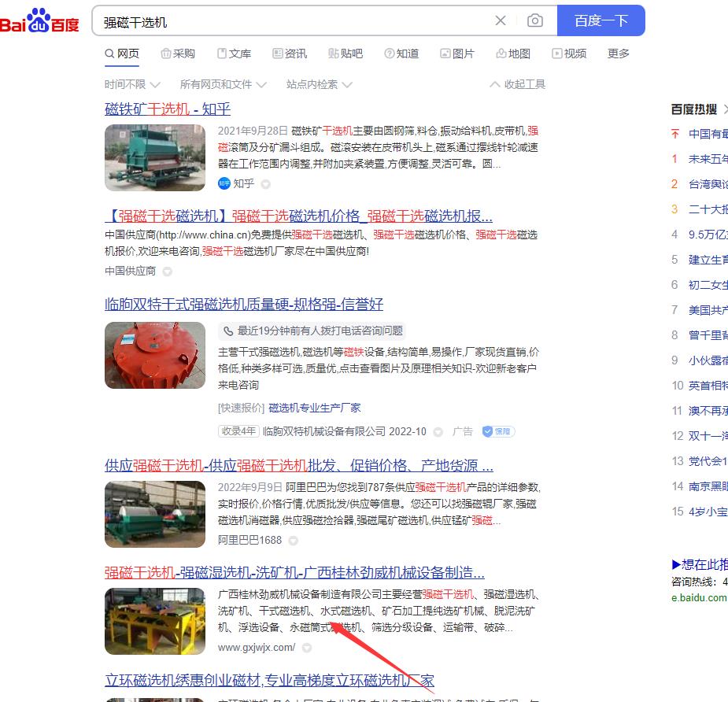Select the 网页 tab
This screenshot has height=702, width=728.
[x=122, y=54]
